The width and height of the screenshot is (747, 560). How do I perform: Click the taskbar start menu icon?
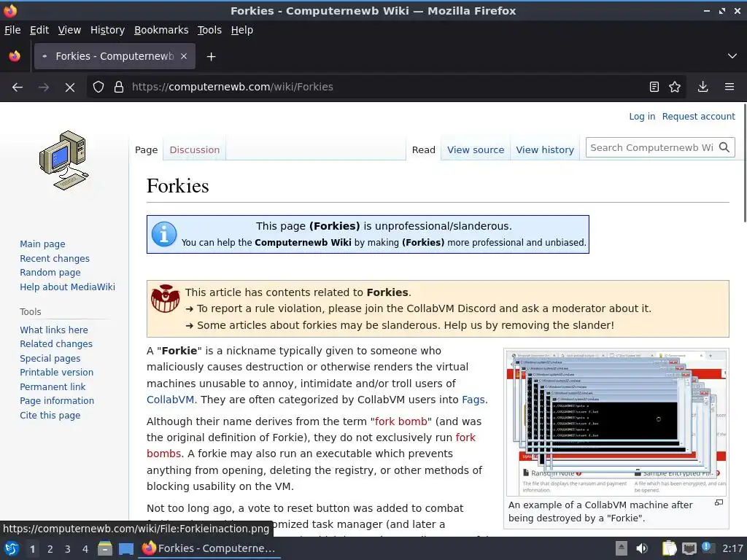(x=12, y=548)
